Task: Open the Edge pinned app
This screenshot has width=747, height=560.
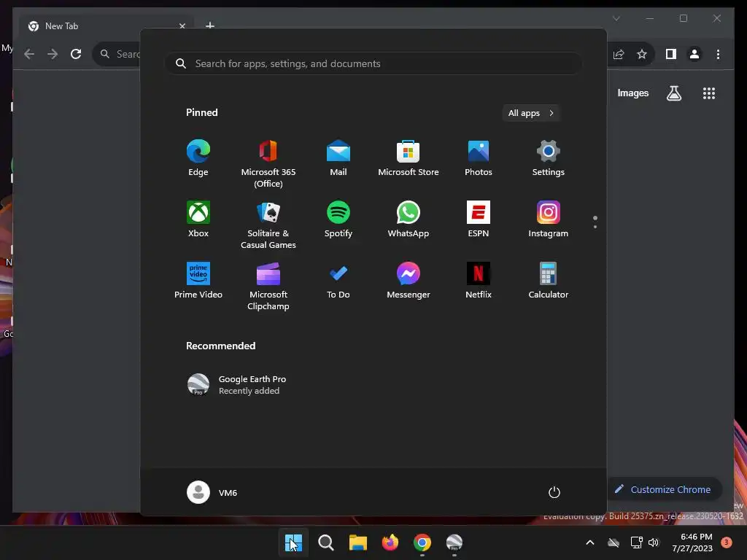Action: tap(198, 158)
